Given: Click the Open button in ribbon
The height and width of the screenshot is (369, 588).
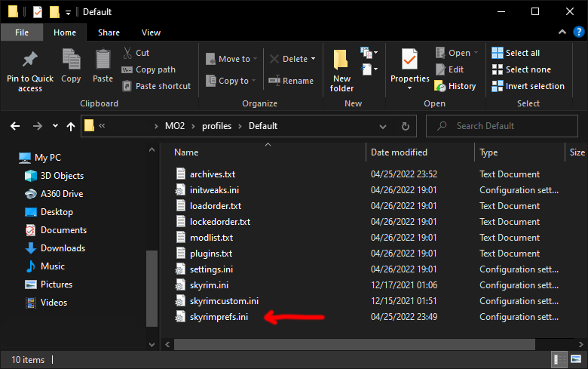Looking at the screenshot, I should pos(456,53).
